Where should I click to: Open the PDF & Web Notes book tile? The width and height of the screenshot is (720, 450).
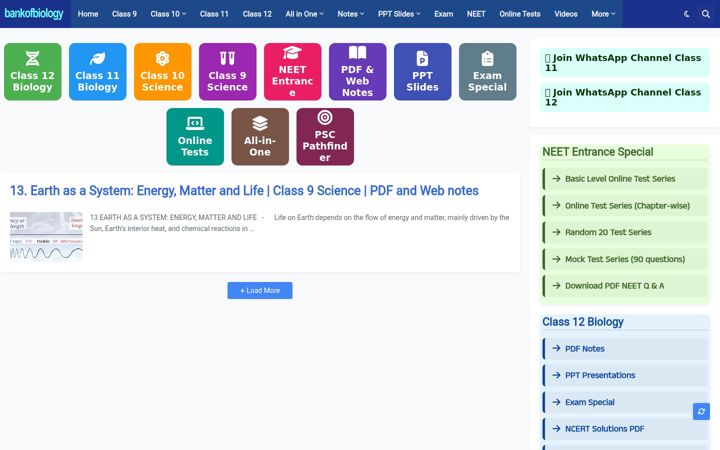pos(358,72)
